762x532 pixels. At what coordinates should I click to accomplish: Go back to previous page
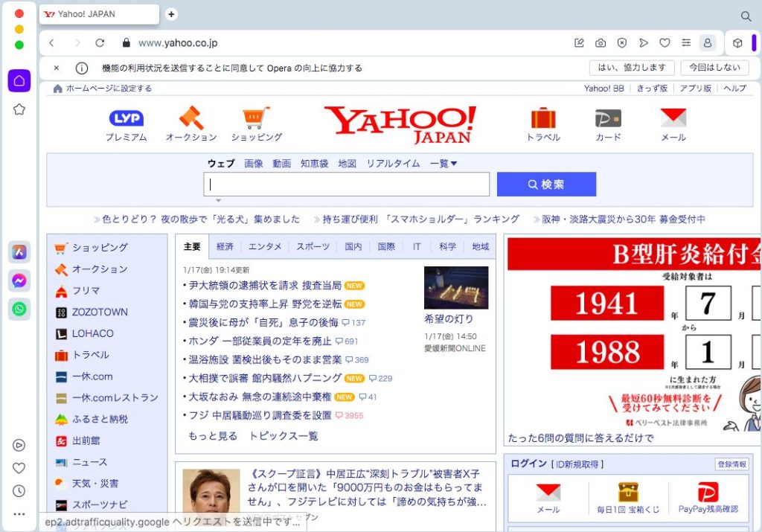pyautogui.click(x=51, y=42)
